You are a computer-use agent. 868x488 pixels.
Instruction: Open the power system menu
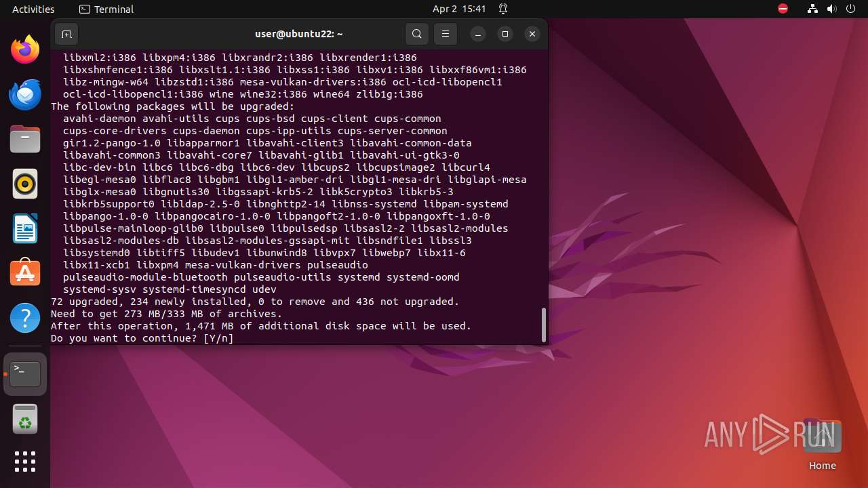pyautogui.click(x=851, y=9)
